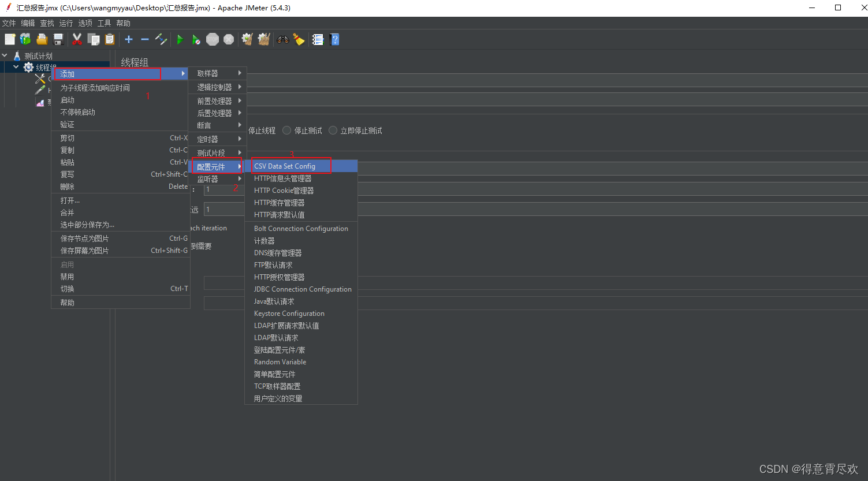Maximize the JMeter window
This screenshot has height=481, width=868.
[838, 8]
